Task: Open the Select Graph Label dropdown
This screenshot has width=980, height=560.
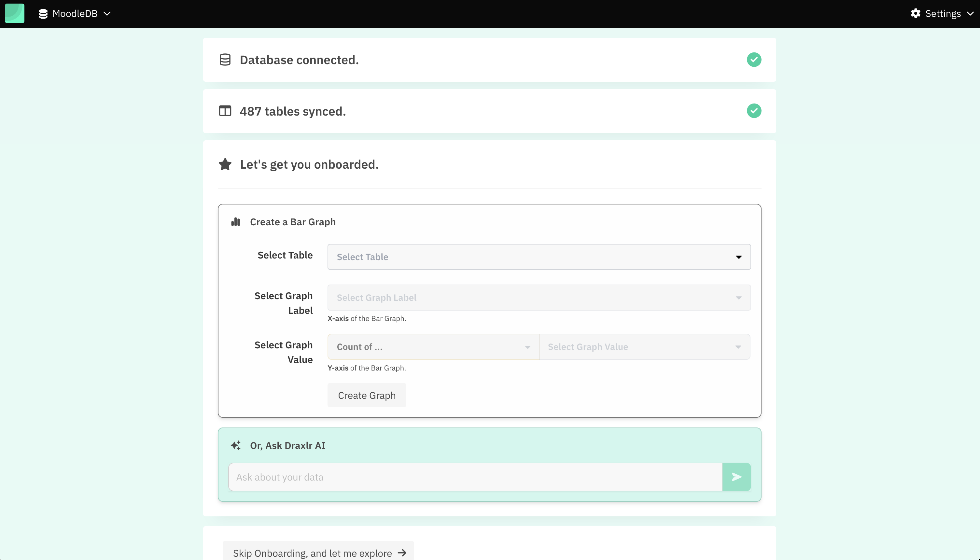Action: tap(539, 298)
